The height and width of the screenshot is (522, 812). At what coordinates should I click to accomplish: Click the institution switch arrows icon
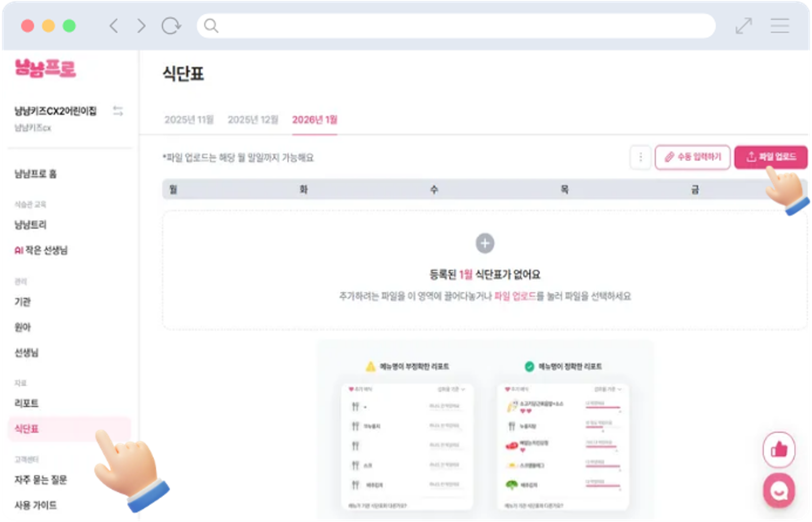coord(118,111)
